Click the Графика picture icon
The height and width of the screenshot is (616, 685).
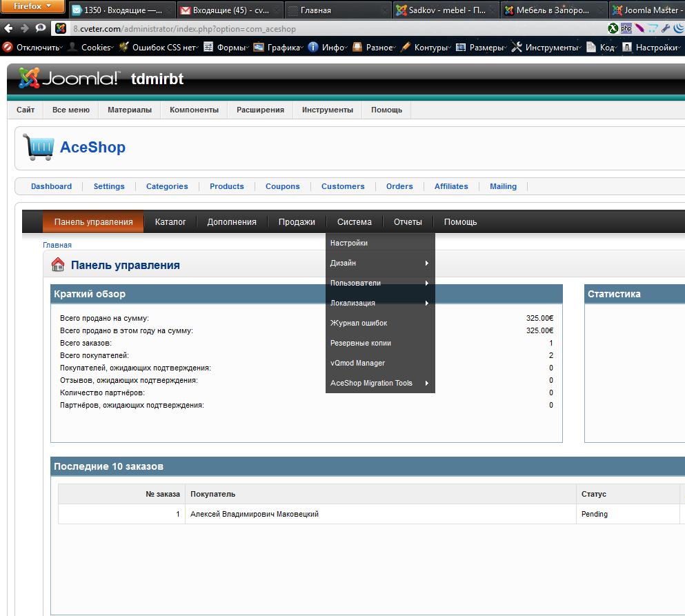coord(259,47)
